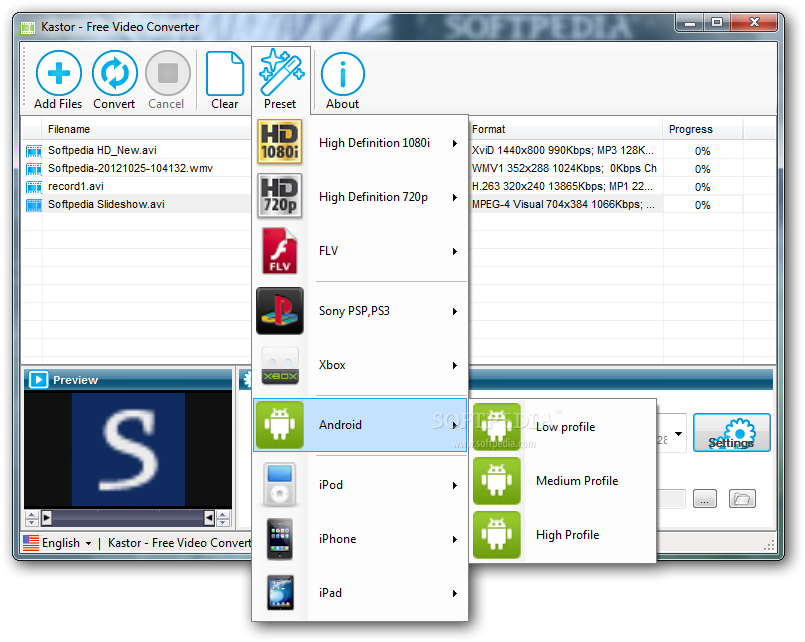
Task: Click the Android icon beside Low profile
Action: tap(496, 427)
